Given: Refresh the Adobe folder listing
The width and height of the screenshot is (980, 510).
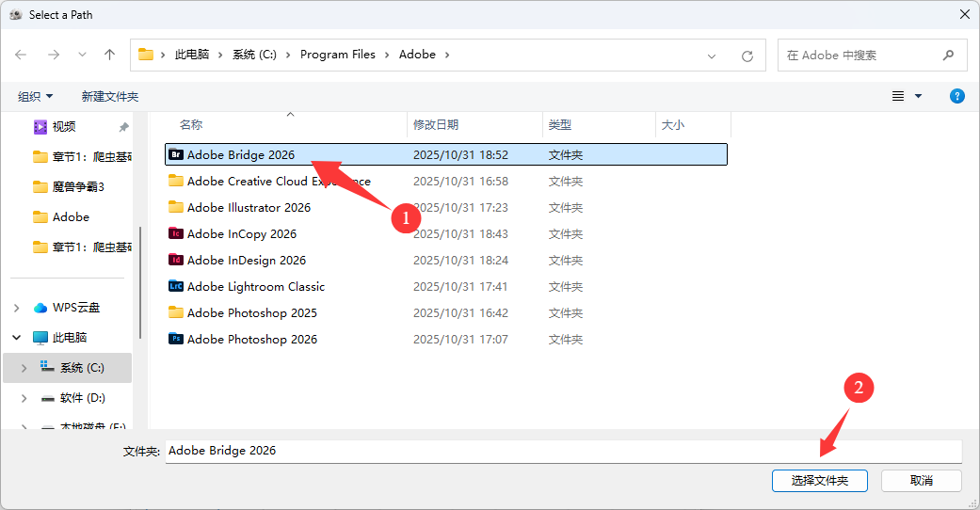Looking at the screenshot, I should point(747,56).
